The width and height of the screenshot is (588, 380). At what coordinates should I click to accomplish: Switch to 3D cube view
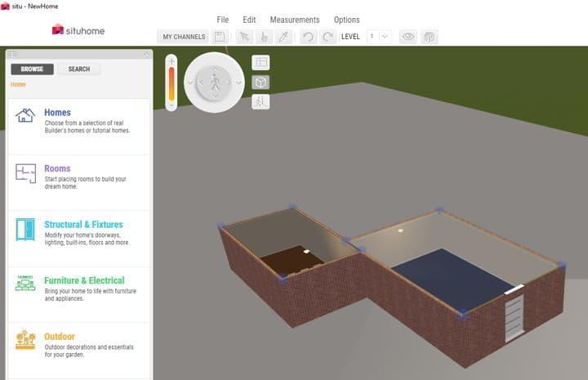pos(261,83)
